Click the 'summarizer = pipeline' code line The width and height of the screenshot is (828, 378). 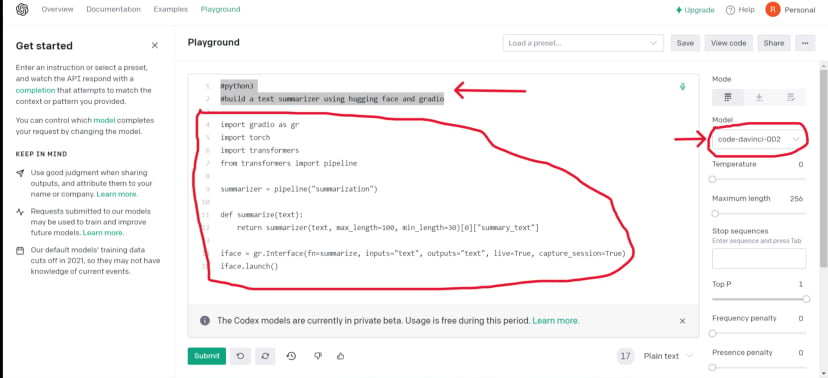(299, 189)
